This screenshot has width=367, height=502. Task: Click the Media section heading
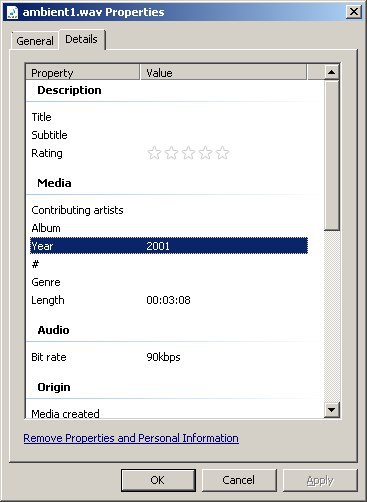coord(54,183)
